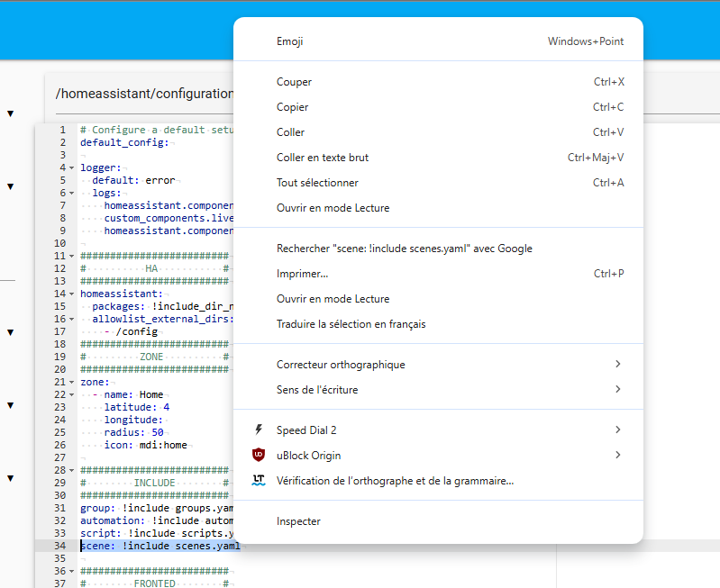Click the LanguageTool grammar check icon
This screenshot has width=720, height=588.
point(260,481)
